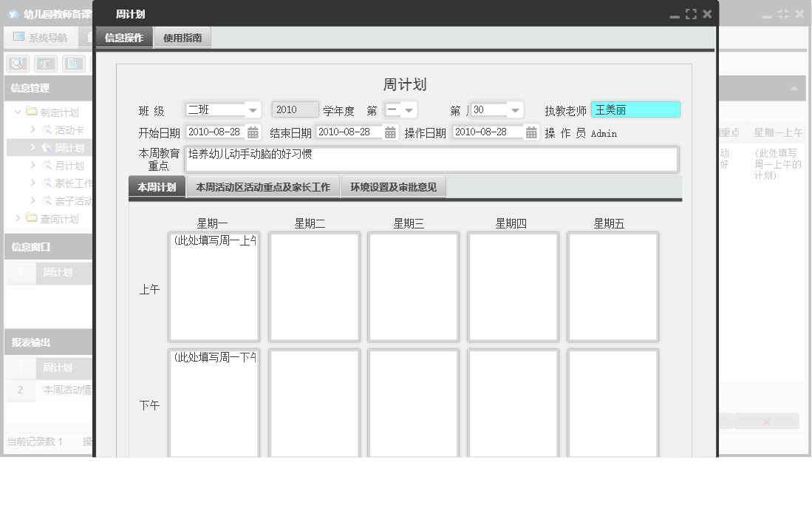Select the 信息操作 tab
The height and width of the screenshot is (525, 812).
124,38
